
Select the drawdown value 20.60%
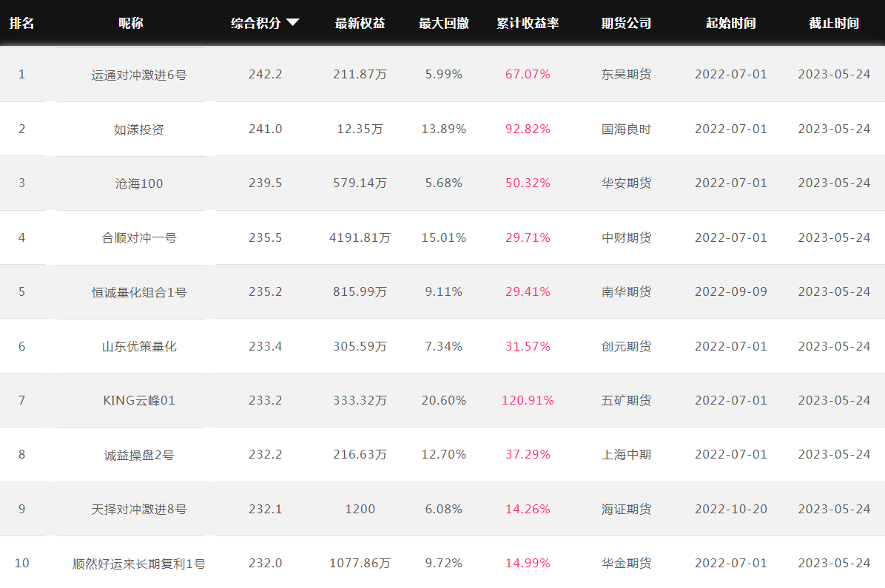(444, 400)
